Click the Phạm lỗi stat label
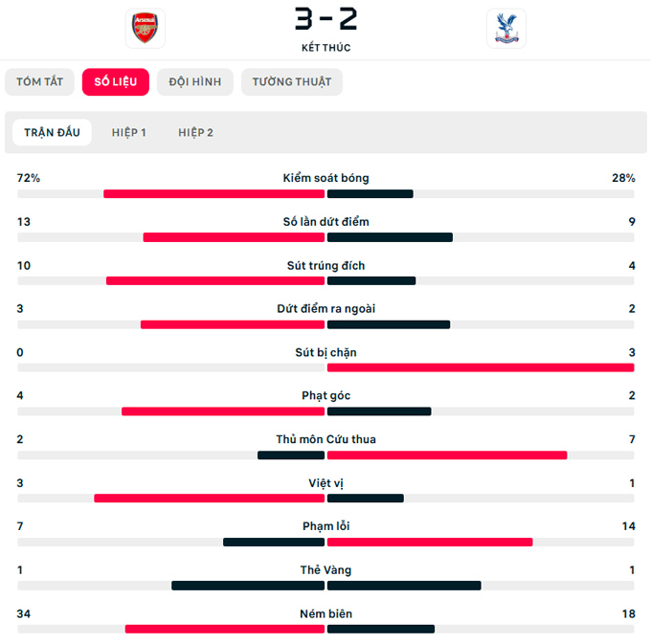The image size is (651, 644). pos(325,526)
